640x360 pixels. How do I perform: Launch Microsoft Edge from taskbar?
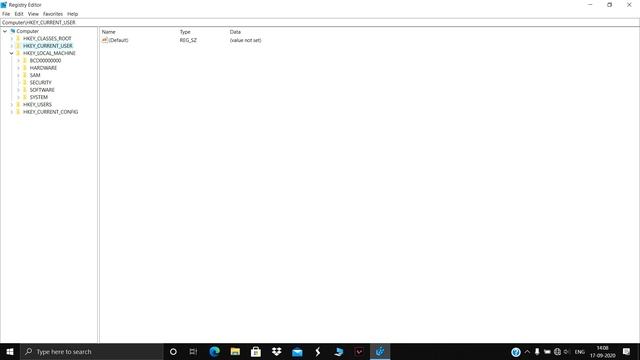point(214,351)
